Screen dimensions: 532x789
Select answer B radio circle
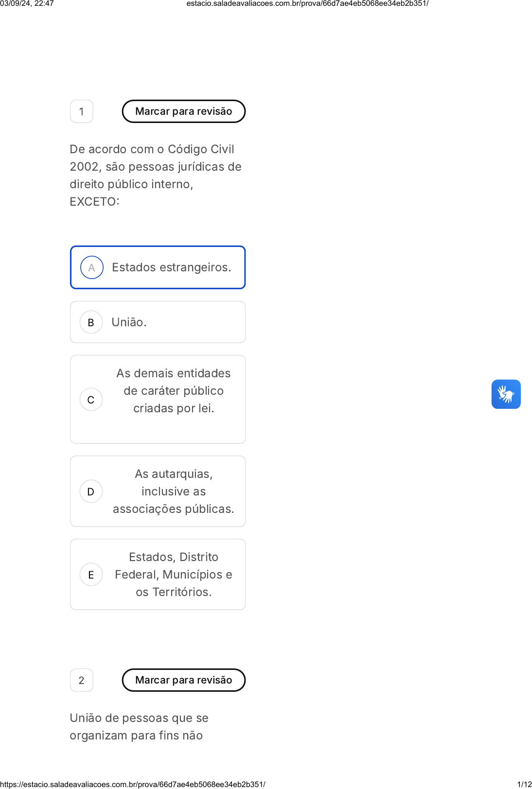pos(91,322)
